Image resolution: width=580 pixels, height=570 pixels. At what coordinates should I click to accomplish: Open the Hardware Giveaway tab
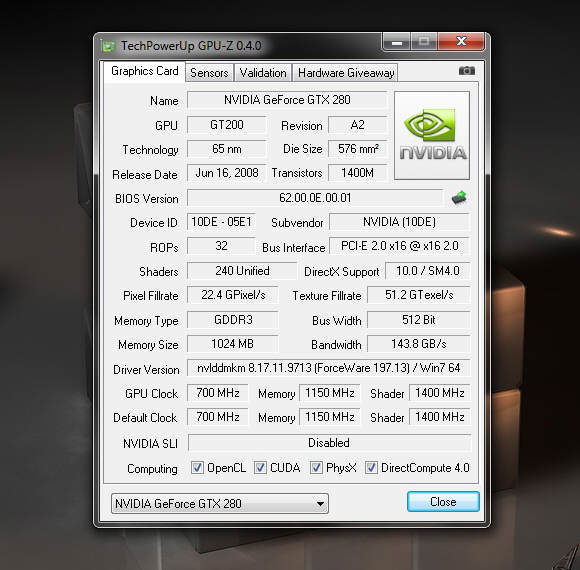coord(346,73)
